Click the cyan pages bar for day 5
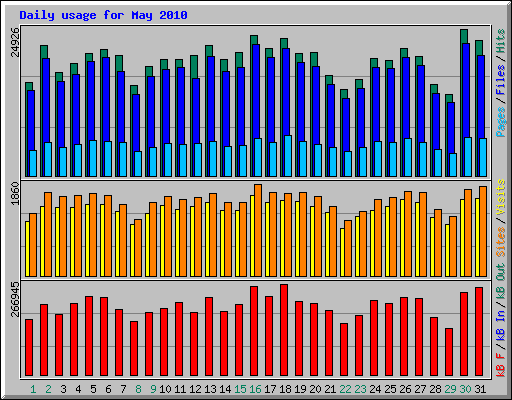Image resolution: width=512 pixels, height=400 pixels. [x=93, y=158]
